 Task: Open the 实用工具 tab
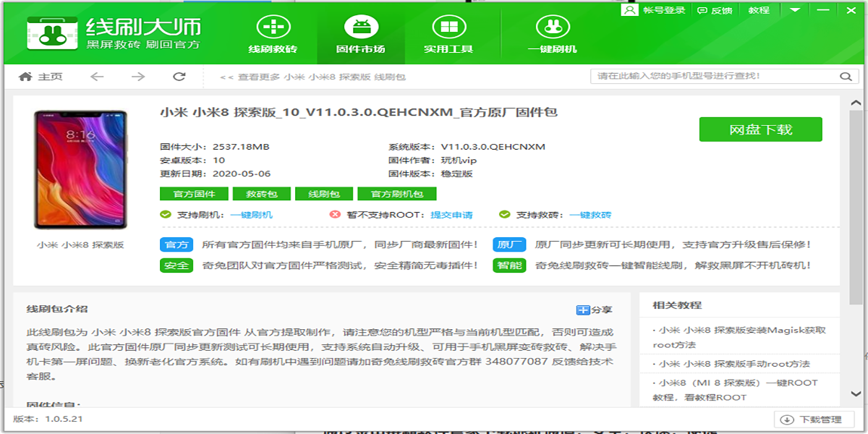(448, 34)
